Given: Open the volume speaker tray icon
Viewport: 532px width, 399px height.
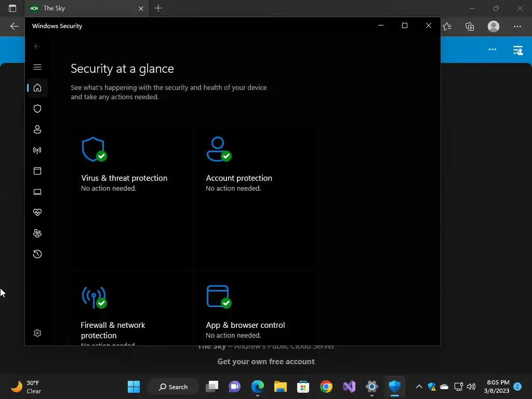Looking at the screenshot, I should pos(471,387).
